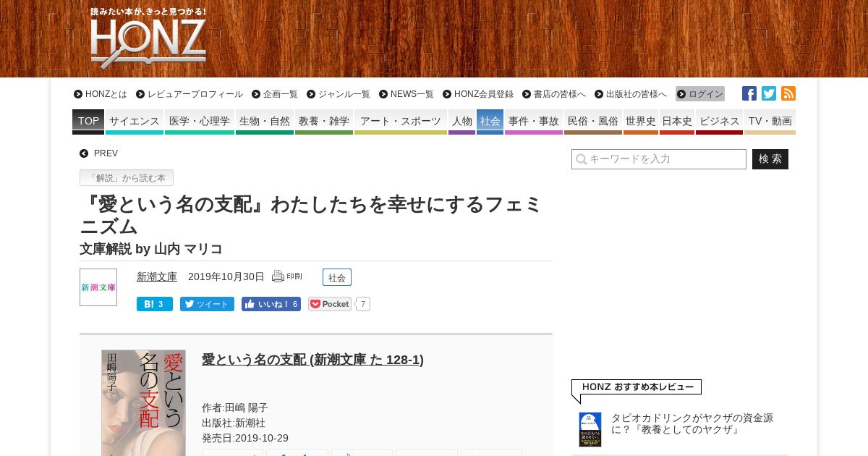This screenshot has width=868, height=456.
Task: Select the 社会 category tab
Action: pos(490,122)
